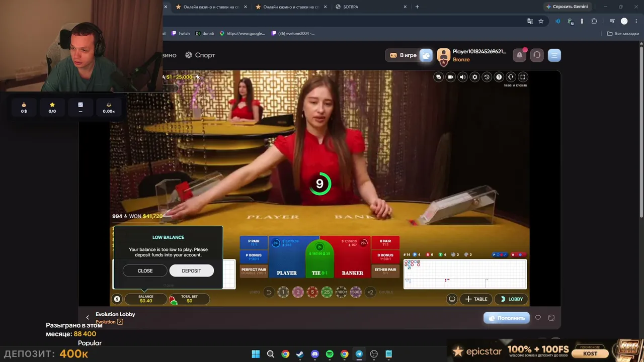The image size is (644, 362).
Task: Place a P Bonus side bet
Action: pyautogui.click(x=254, y=256)
